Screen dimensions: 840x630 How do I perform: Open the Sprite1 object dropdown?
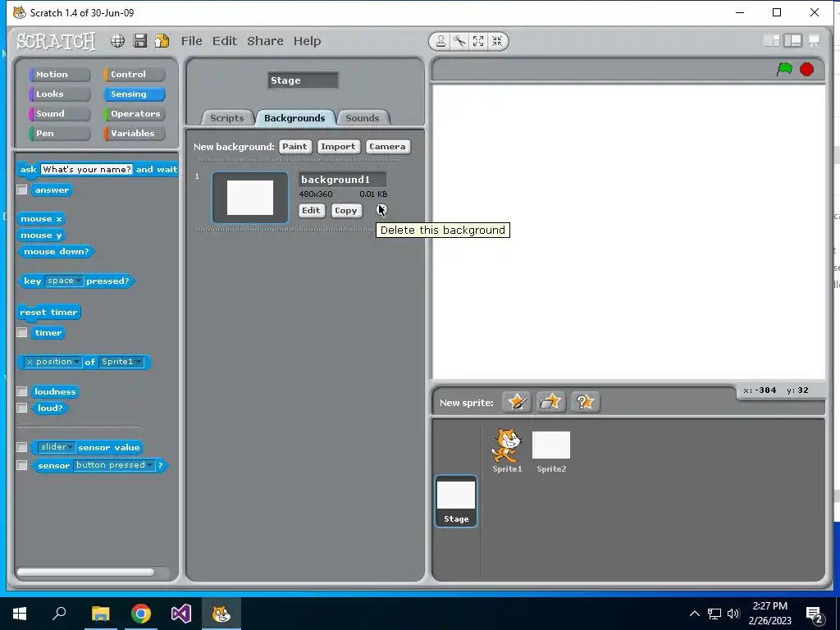121,362
